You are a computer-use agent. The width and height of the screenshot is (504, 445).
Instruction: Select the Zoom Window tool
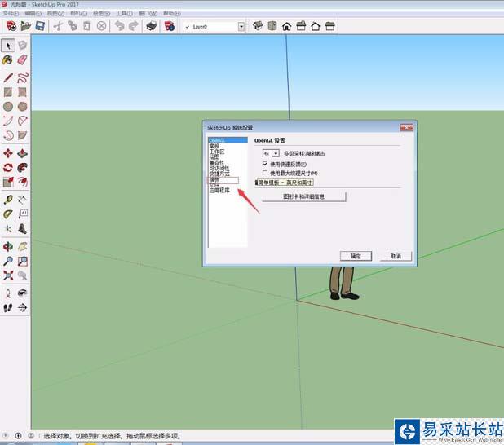(22, 261)
